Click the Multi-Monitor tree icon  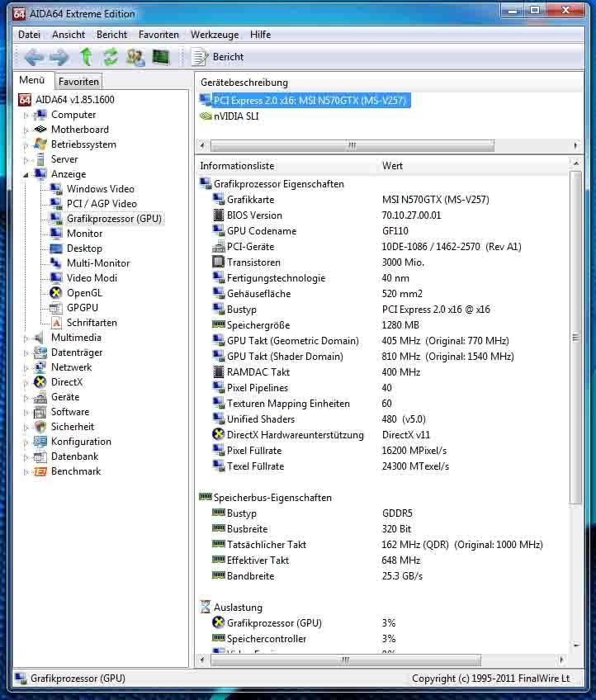coord(56,263)
